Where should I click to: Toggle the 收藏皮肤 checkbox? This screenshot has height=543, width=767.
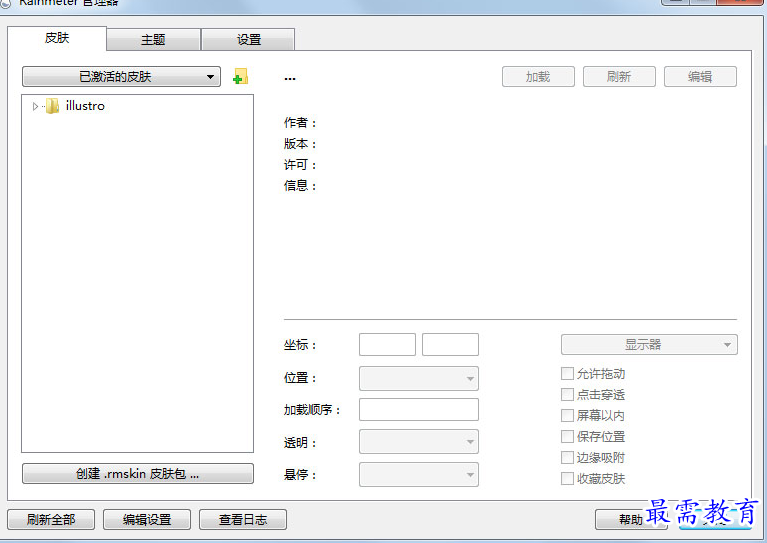(x=567, y=478)
